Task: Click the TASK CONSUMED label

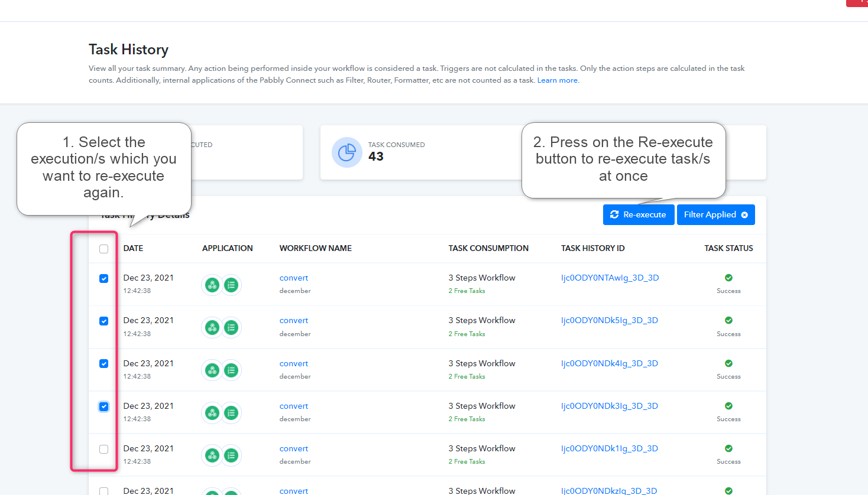Action: (397, 145)
